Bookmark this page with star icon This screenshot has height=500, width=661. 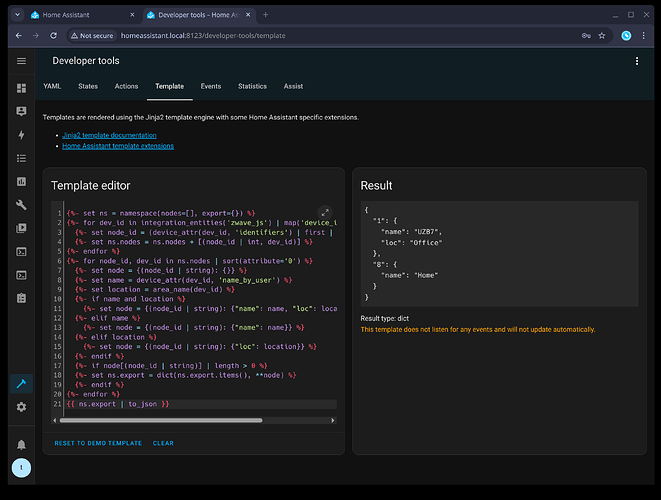coord(602,36)
